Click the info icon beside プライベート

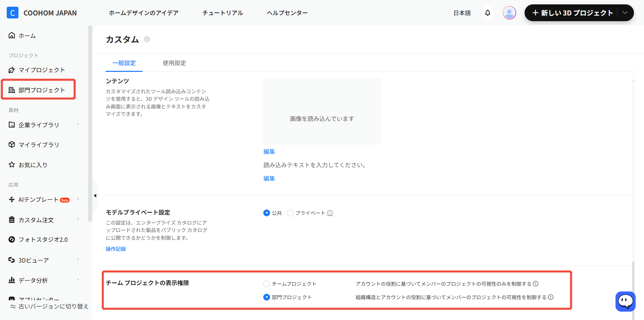click(330, 213)
